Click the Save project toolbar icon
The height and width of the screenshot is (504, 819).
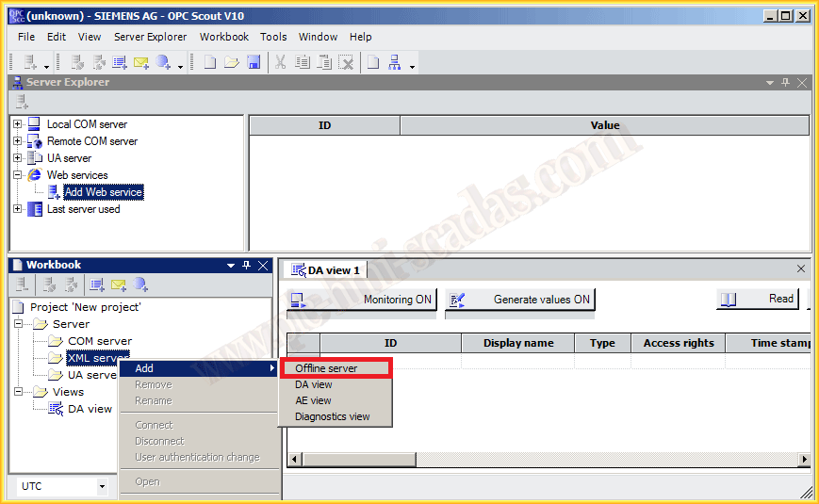pyautogui.click(x=254, y=62)
